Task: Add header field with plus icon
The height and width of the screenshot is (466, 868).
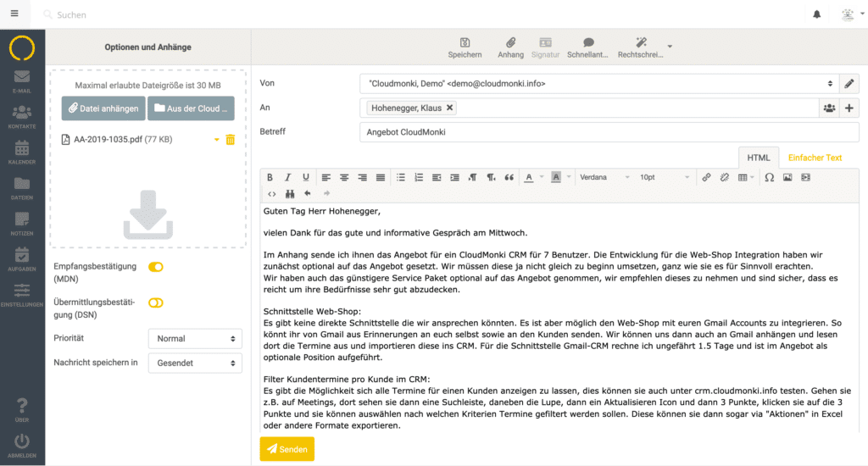Action: point(849,108)
